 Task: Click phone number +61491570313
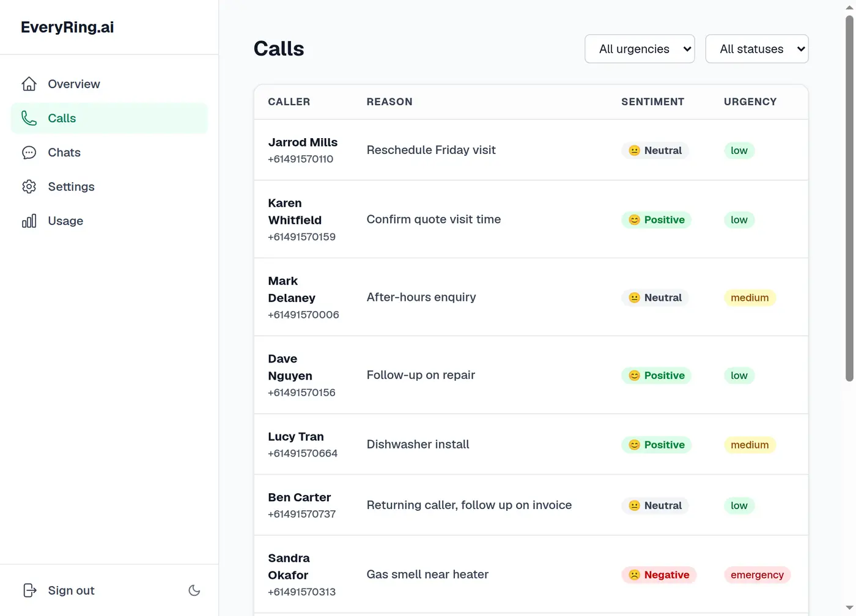[301, 592]
